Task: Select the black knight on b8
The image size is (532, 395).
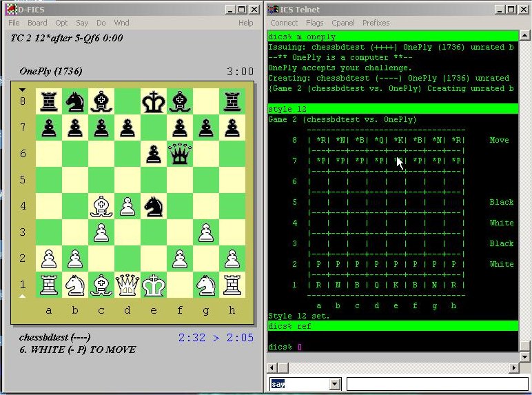Action: pos(75,101)
